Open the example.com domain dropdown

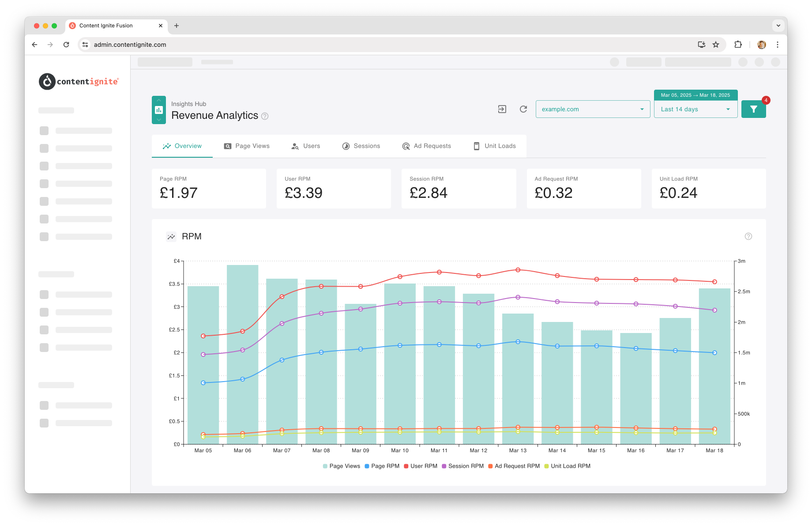593,109
